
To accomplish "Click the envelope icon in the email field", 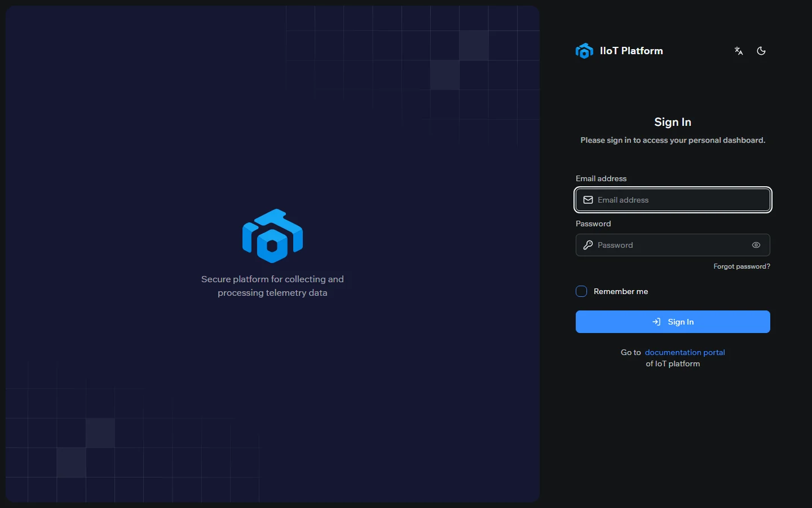I will click(x=588, y=200).
